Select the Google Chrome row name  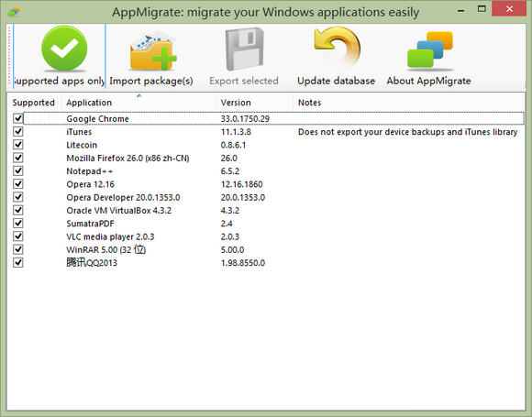(x=97, y=118)
